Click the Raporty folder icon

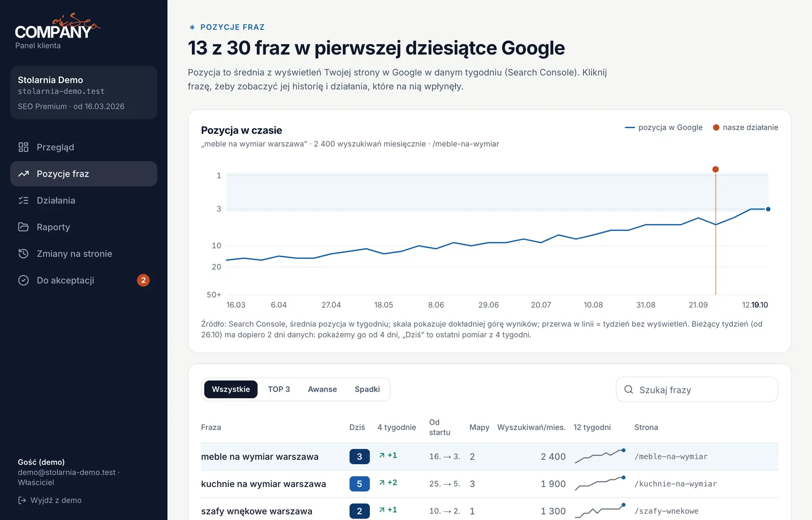(23, 227)
